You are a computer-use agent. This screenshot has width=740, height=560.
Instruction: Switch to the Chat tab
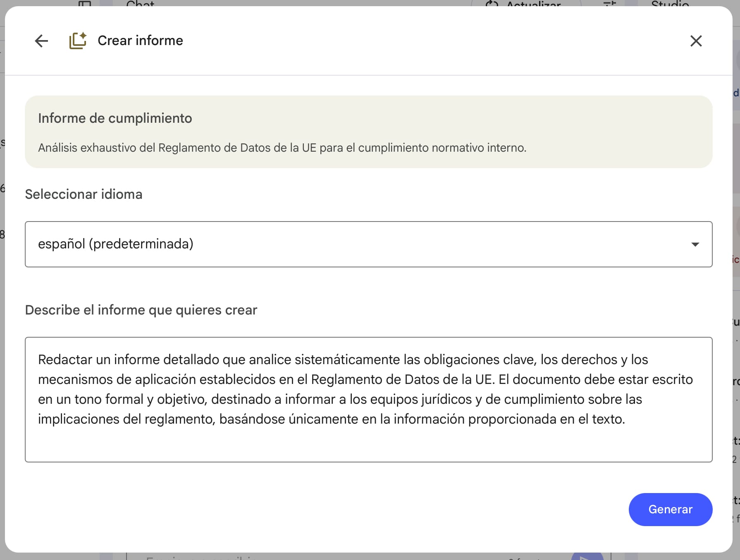(x=140, y=3)
